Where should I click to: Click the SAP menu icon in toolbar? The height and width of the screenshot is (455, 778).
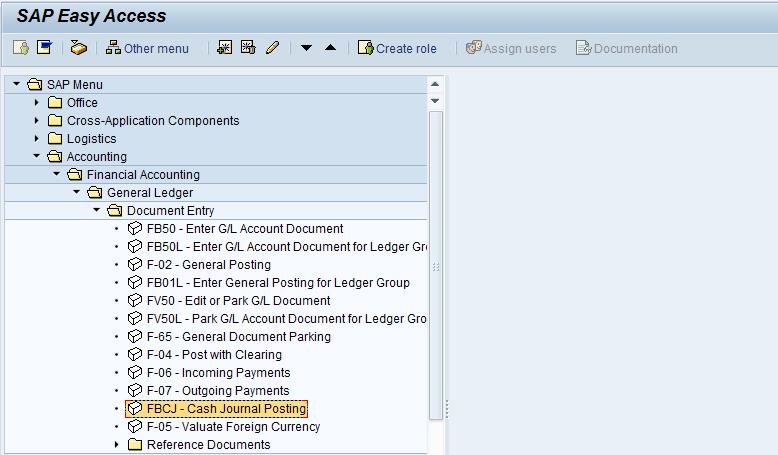[43, 48]
